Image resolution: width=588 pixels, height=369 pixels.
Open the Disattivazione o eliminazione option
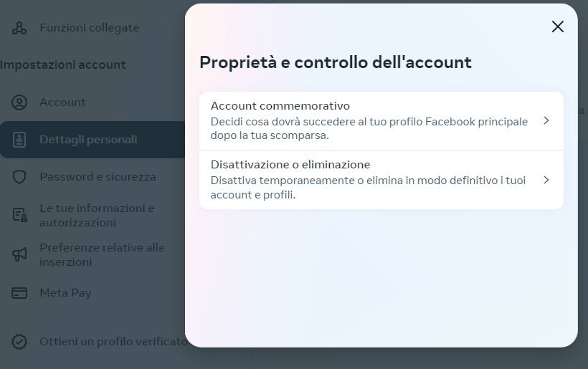[369, 179]
